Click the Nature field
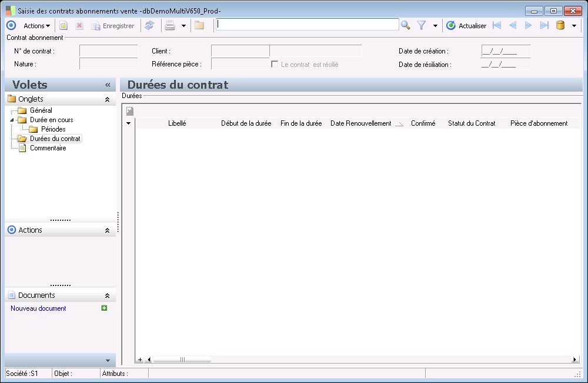The width and height of the screenshot is (588, 383). click(108, 64)
